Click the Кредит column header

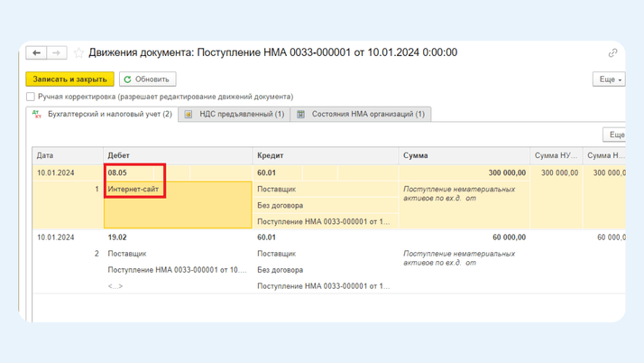pos(326,155)
